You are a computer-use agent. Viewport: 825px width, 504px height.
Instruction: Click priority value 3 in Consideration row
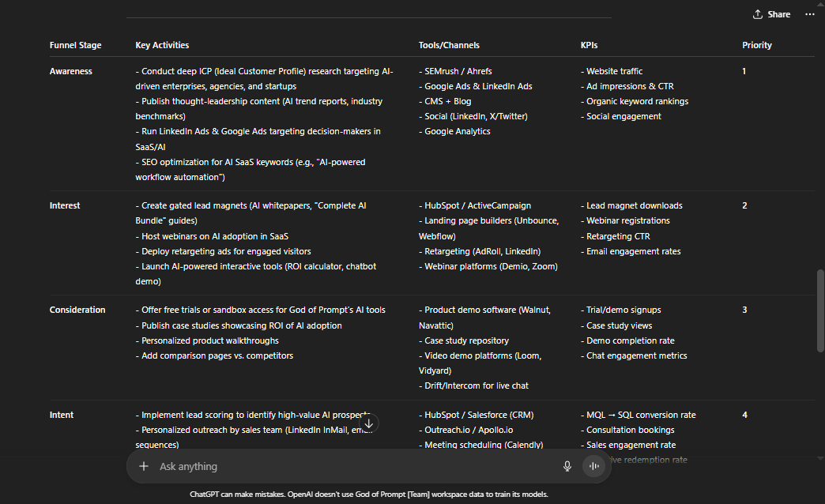point(744,310)
